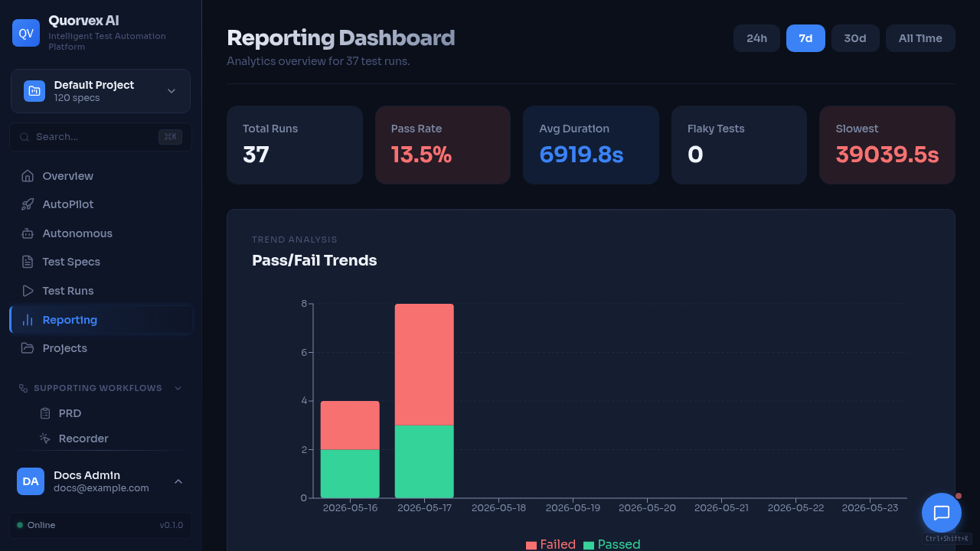Open the AutoPilot page
This screenshot has height=551, width=980.
pyautogui.click(x=100, y=204)
